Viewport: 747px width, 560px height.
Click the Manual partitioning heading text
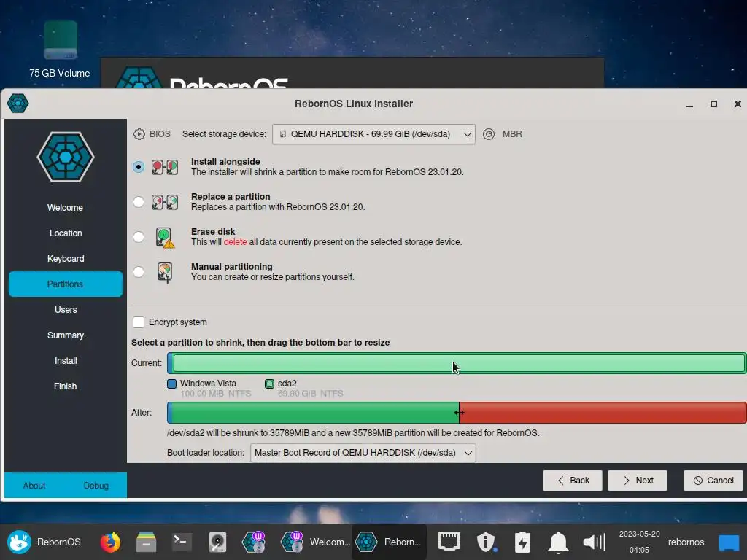click(x=231, y=267)
